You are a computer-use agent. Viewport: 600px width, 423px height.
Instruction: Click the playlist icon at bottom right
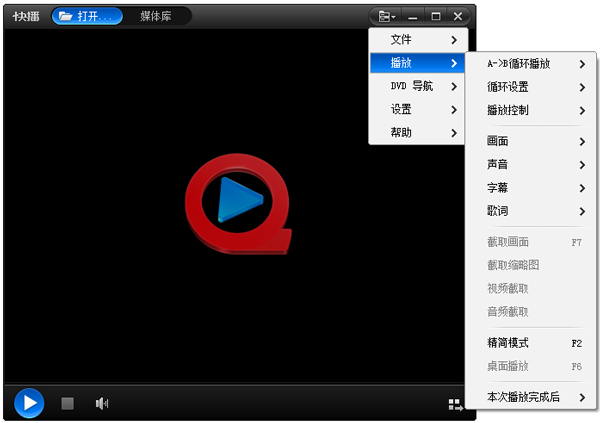click(455, 404)
